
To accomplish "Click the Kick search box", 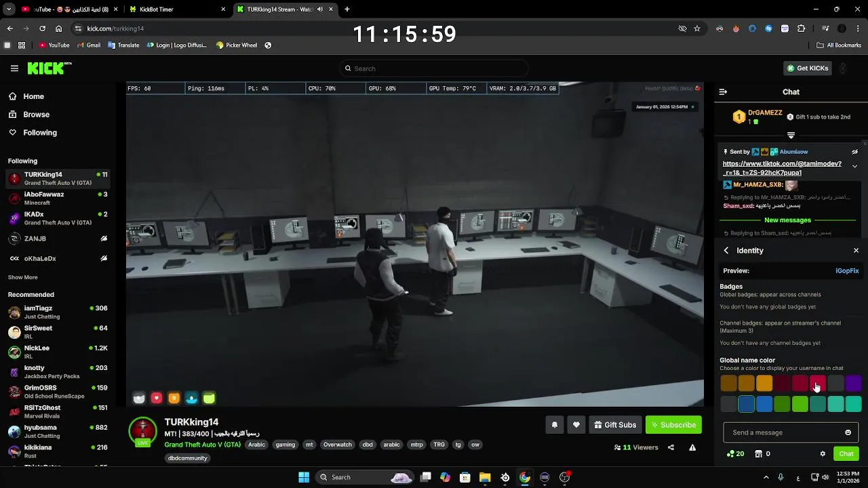I will coord(434,68).
